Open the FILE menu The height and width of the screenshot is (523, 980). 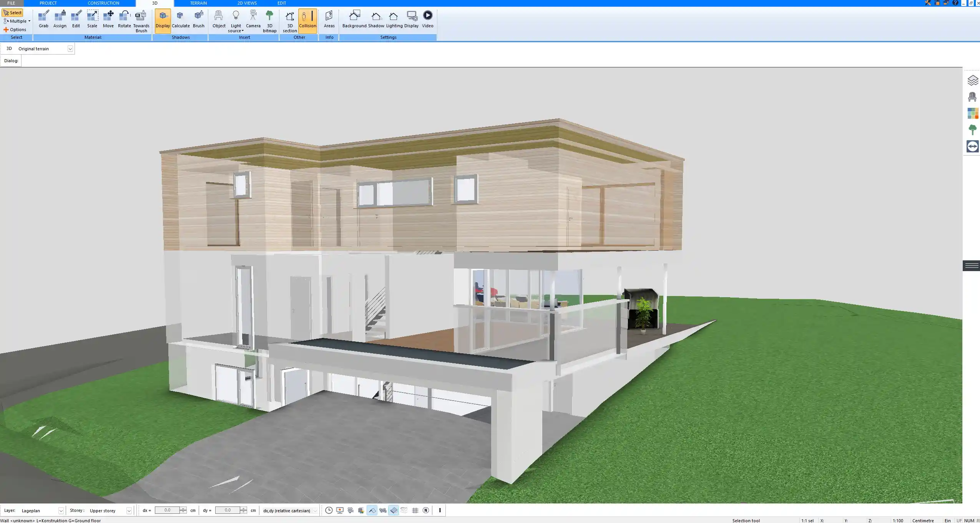coord(11,3)
